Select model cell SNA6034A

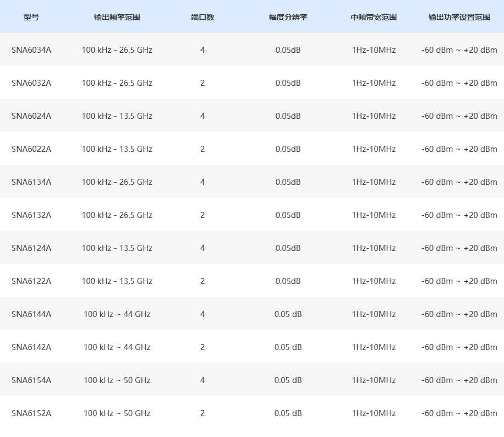(31, 50)
